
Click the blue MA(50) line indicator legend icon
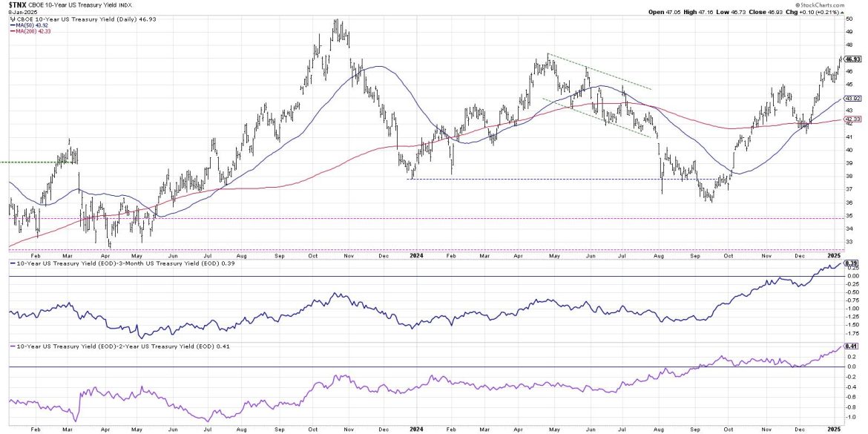click(13, 24)
